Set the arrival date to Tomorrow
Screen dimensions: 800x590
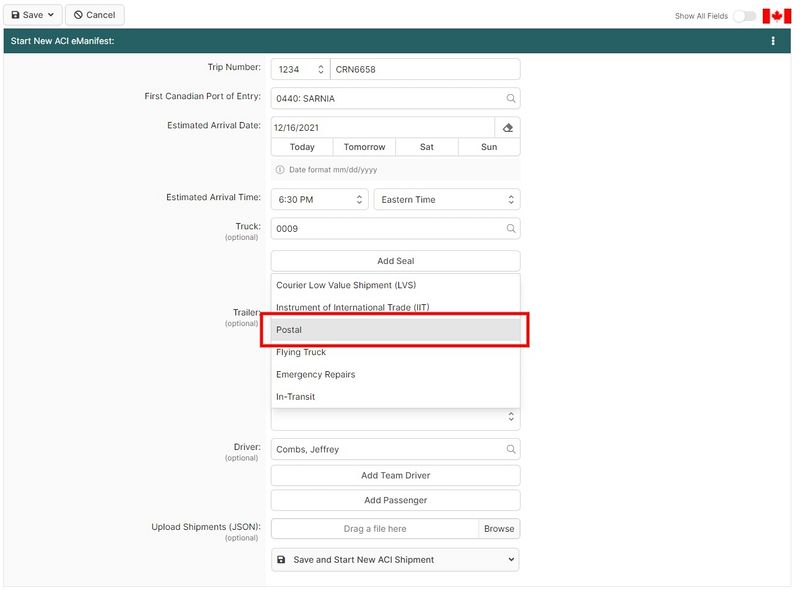click(x=364, y=147)
